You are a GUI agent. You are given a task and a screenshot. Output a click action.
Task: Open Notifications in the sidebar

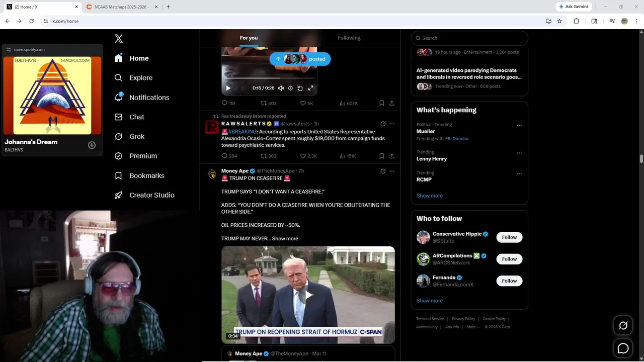142,98
